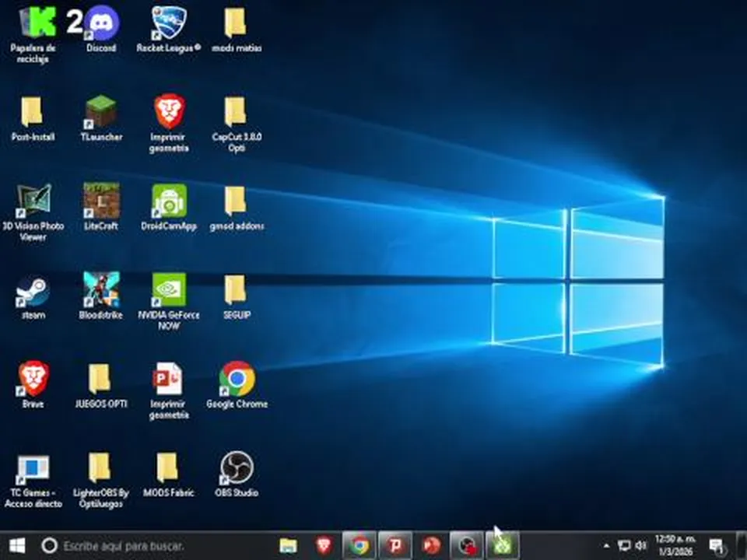
Task: Open PowerPoint from the taskbar
Action: pyautogui.click(x=431, y=546)
